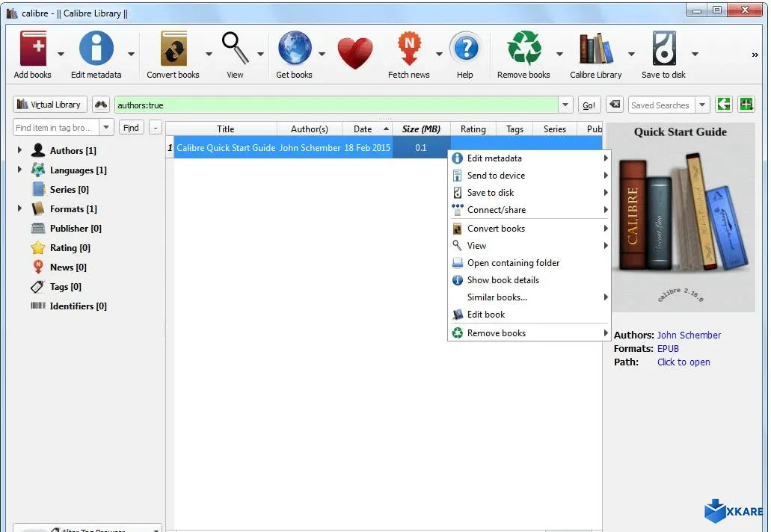The height and width of the screenshot is (532, 771).
Task: Open the Saved Searches dropdown arrow
Action: [x=702, y=105]
